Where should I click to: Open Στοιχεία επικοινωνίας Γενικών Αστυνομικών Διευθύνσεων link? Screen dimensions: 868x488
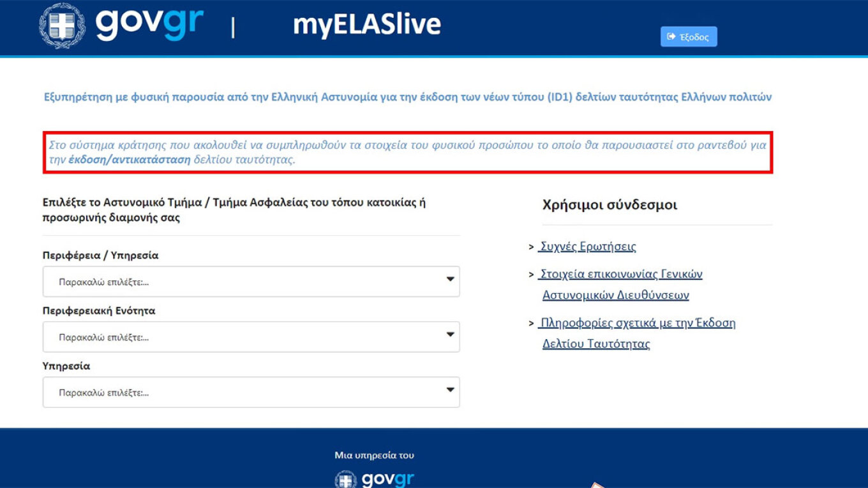(620, 275)
